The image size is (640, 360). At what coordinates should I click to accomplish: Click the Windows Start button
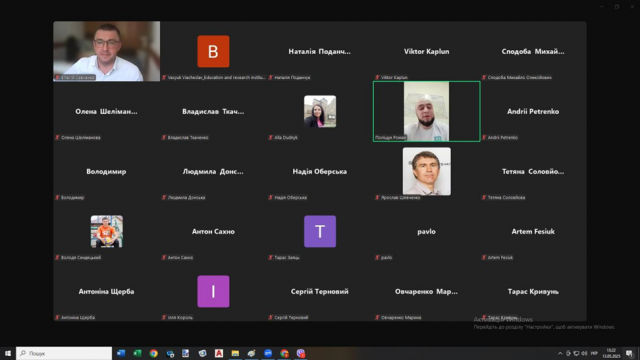coord(8,353)
